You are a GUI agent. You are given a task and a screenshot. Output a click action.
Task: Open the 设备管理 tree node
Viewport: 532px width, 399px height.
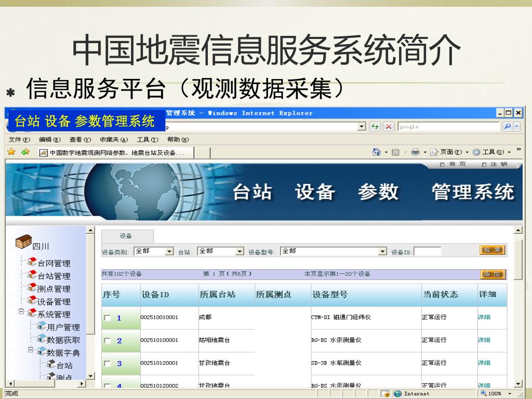(54, 302)
